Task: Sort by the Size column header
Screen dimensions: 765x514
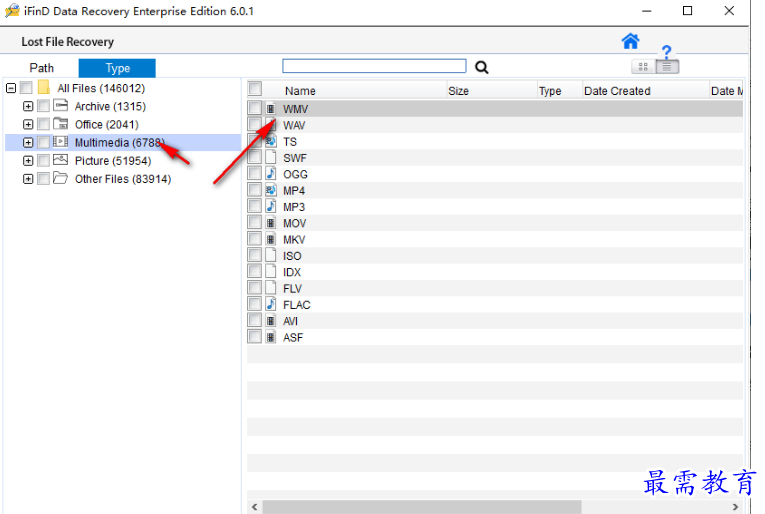Action: 459,91
